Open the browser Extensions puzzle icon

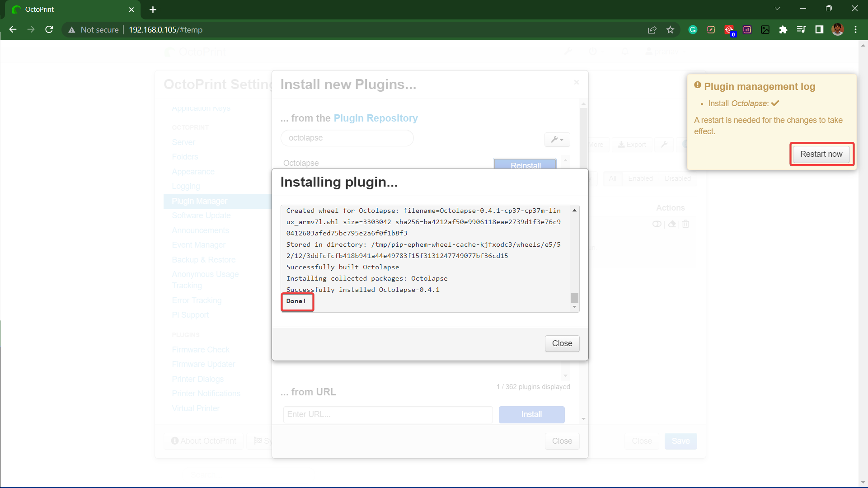pyautogui.click(x=783, y=30)
